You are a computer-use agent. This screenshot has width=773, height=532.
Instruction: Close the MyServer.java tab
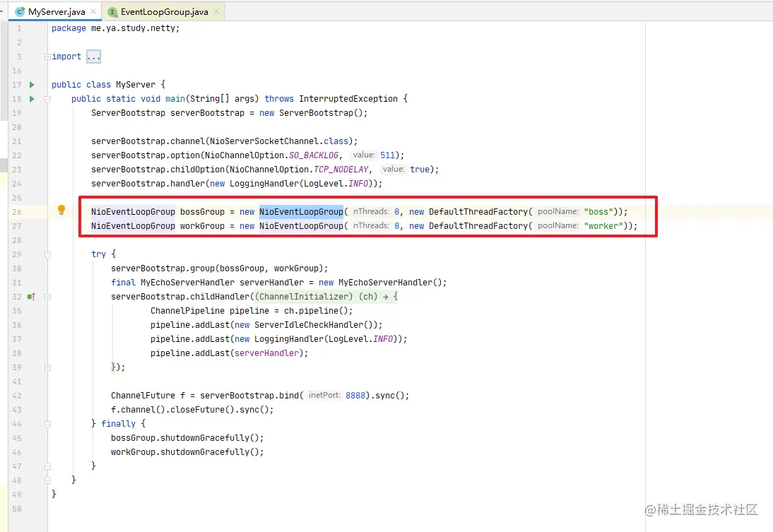[x=93, y=11]
